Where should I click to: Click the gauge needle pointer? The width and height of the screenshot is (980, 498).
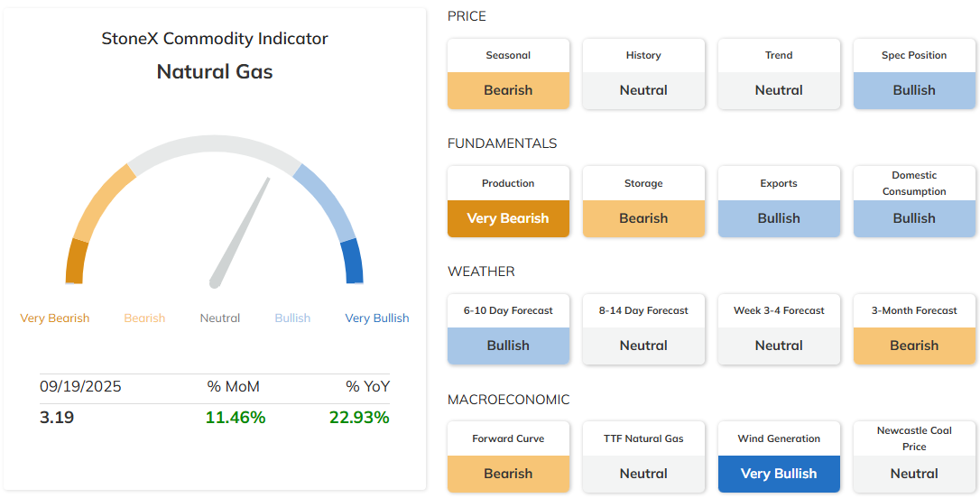pyautogui.click(x=240, y=233)
